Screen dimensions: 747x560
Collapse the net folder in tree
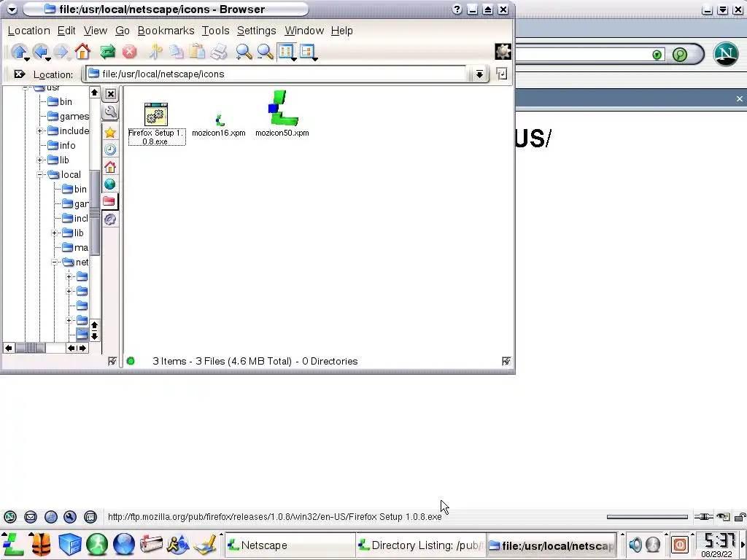(x=55, y=262)
